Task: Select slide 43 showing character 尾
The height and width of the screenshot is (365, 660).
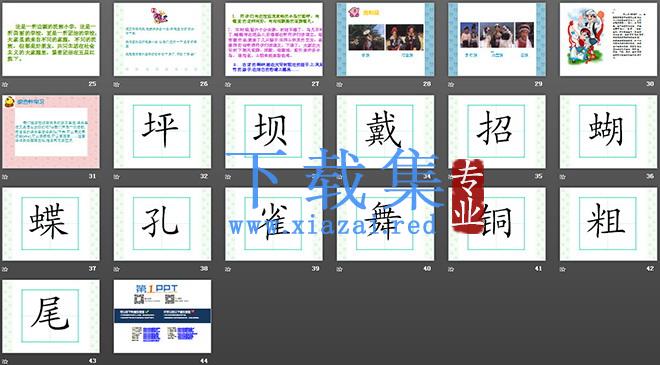Action: pyautogui.click(x=51, y=316)
